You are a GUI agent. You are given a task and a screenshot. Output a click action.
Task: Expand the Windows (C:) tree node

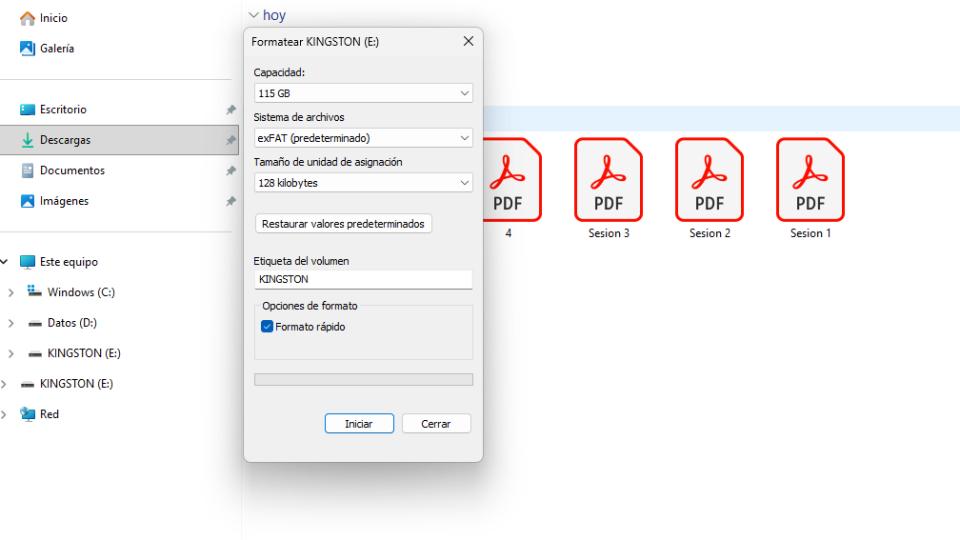(x=11, y=293)
